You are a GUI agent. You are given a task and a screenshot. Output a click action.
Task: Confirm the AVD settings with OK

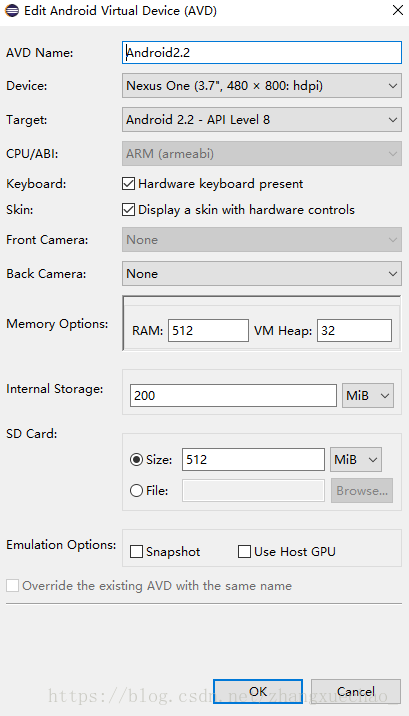[258, 691]
